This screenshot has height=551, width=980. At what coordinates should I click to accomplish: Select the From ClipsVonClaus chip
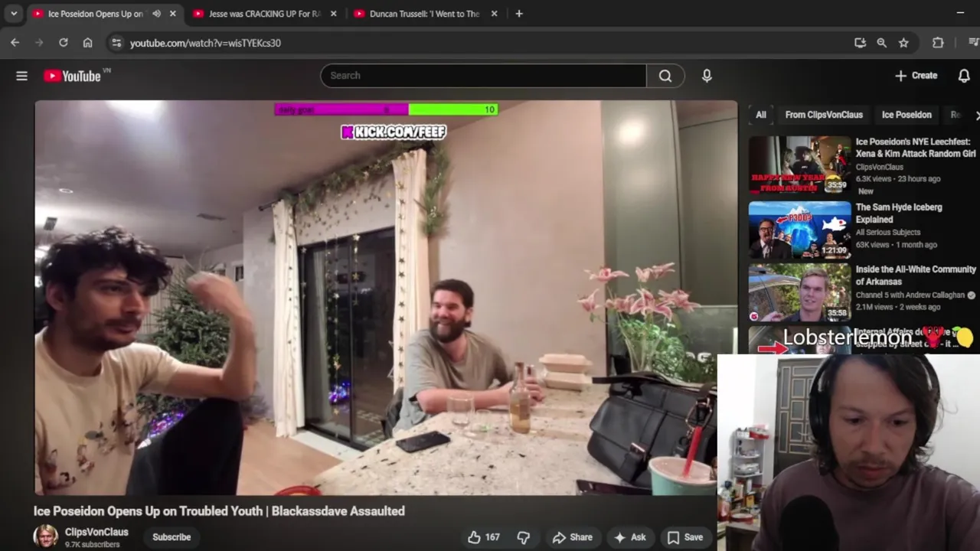click(x=824, y=115)
